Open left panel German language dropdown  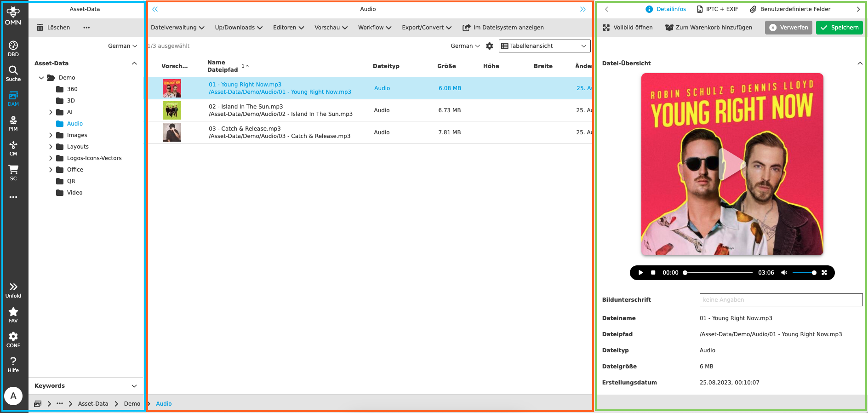(x=122, y=46)
